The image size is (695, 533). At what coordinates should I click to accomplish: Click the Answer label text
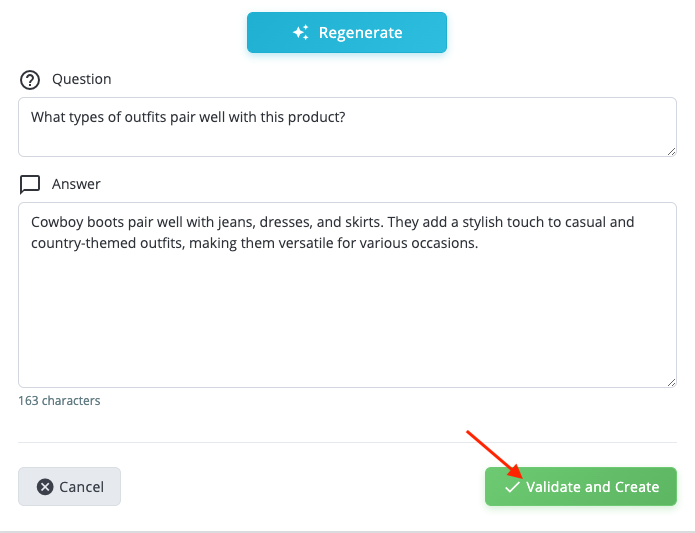click(x=76, y=184)
